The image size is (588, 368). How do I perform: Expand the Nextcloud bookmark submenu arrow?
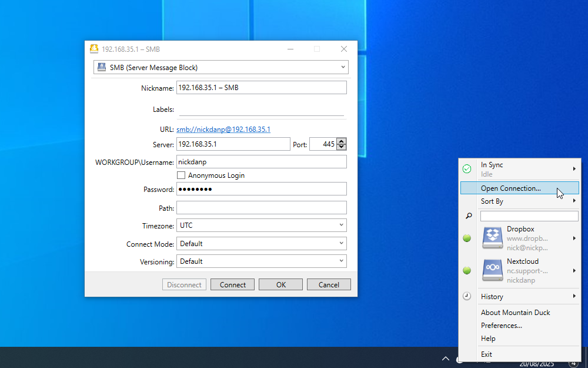point(574,270)
